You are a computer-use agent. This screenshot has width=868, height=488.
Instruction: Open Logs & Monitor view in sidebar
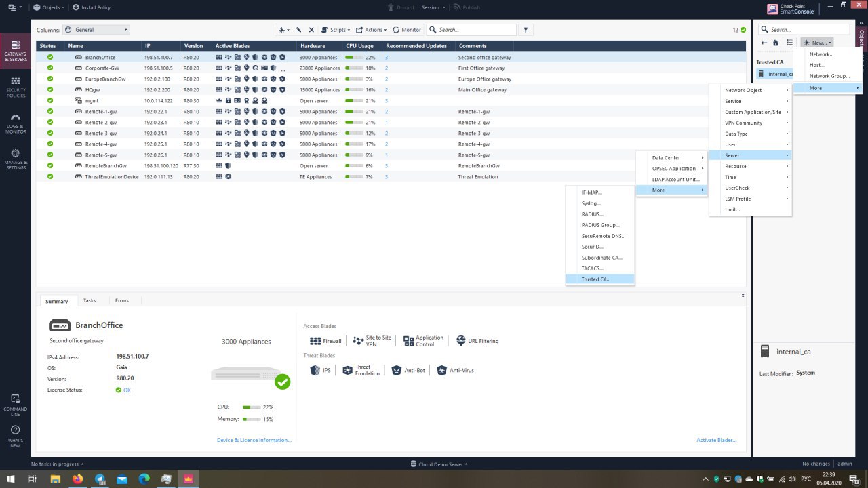coord(16,123)
